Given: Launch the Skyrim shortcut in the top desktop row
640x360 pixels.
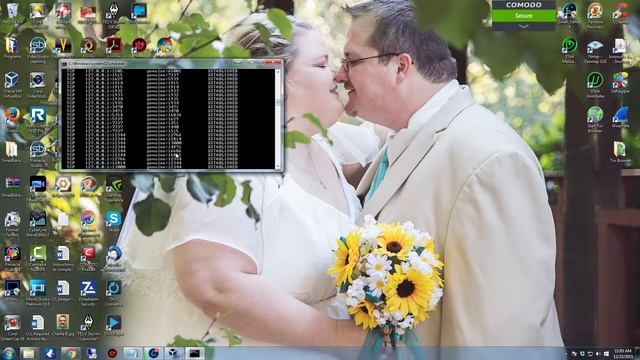Looking at the screenshot, I should [113, 11].
